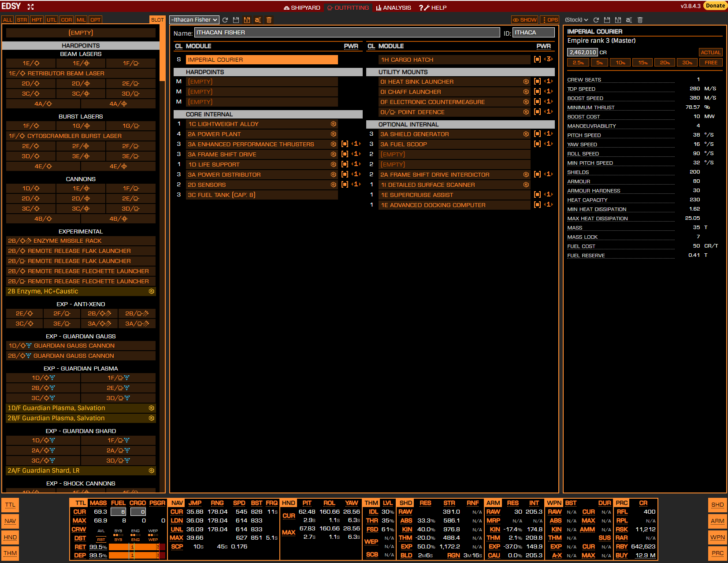The image size is (728, 563).
Task: Toggle power for 1H Cargo Hatch
Action: (537, 59)
